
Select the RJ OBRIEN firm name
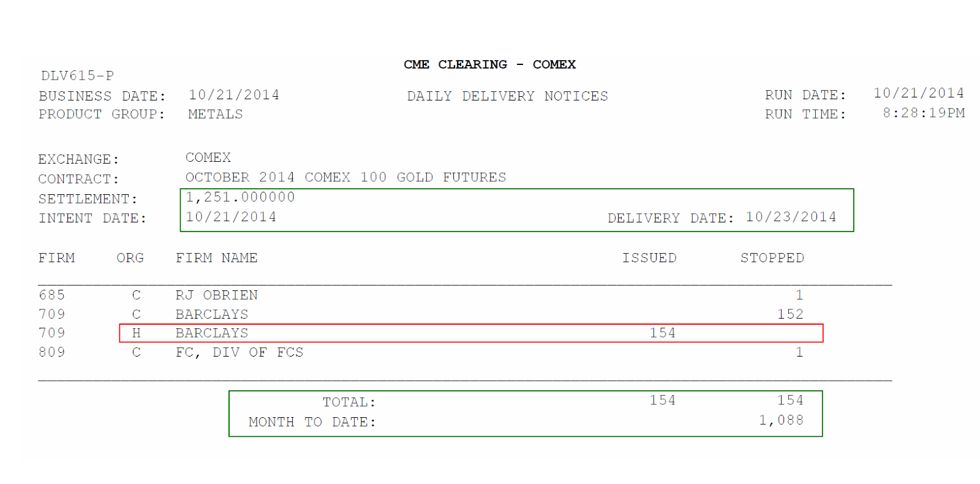point(216,295)
